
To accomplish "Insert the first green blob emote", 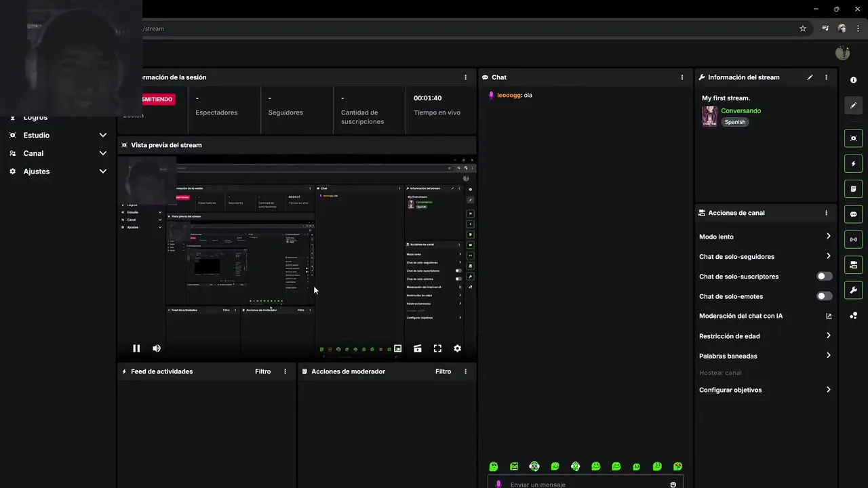I will pyautogui.click(x=494, y=466).
